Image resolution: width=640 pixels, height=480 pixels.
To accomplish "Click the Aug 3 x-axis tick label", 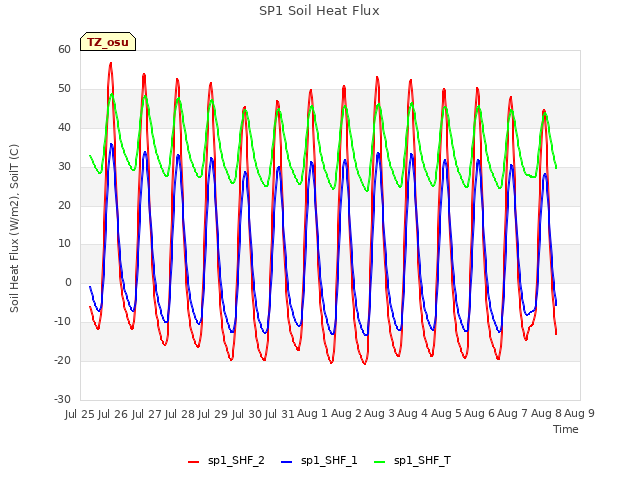I will (379, 414).
